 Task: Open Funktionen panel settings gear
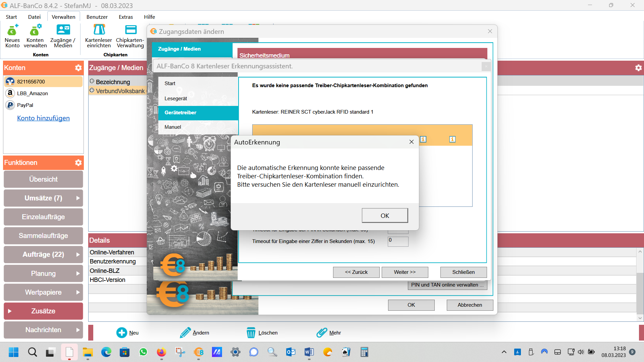coord(78,163)
